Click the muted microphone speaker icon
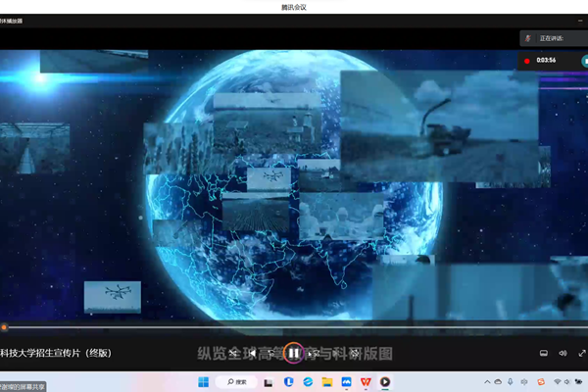 [x=528, y=38]
